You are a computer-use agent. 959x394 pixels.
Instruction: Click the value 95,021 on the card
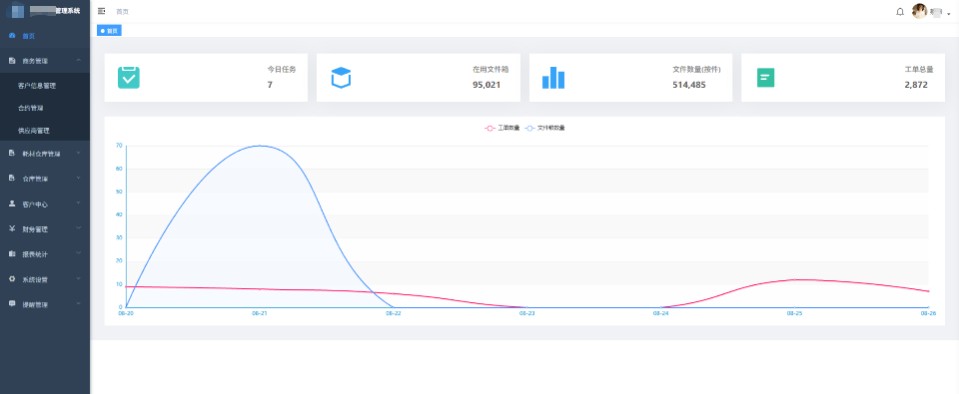pyautogui.click(x=486, y=84)
